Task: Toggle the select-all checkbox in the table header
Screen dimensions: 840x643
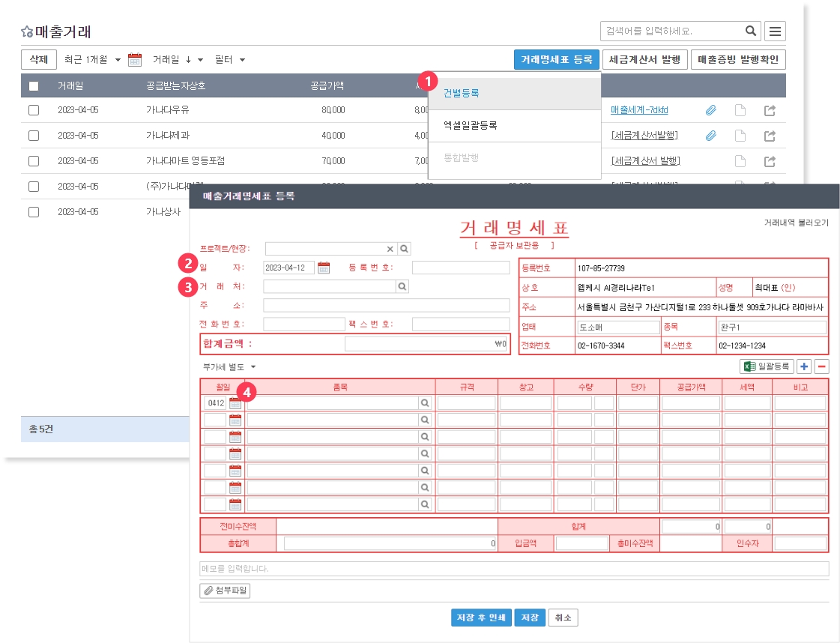Action: click(x=34, y=85)
